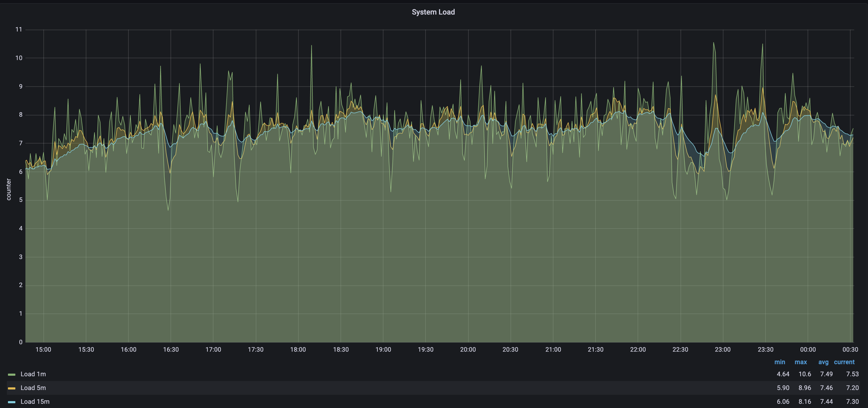Toggle visibility of the Load 15m series
The width and height of the screenshot is (868, 408).
(x=35, y=401)
